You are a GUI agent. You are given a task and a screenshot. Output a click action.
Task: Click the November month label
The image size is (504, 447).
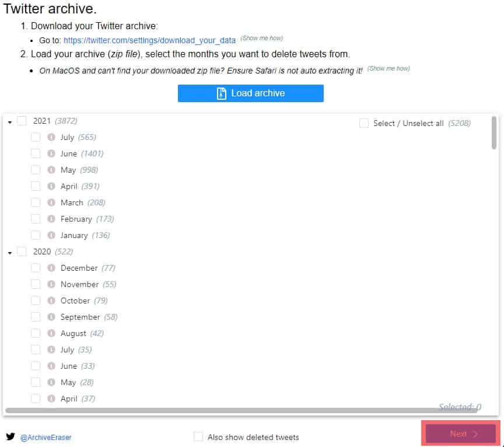tap(79, 284)
